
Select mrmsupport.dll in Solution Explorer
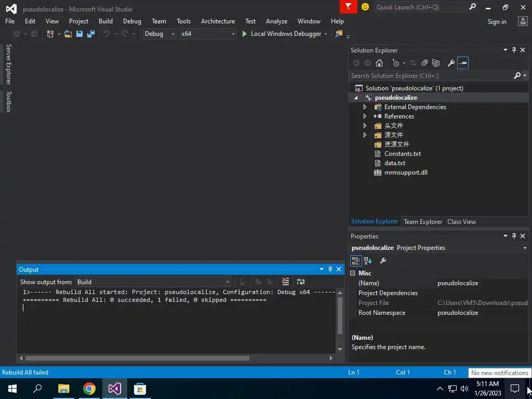406,172
